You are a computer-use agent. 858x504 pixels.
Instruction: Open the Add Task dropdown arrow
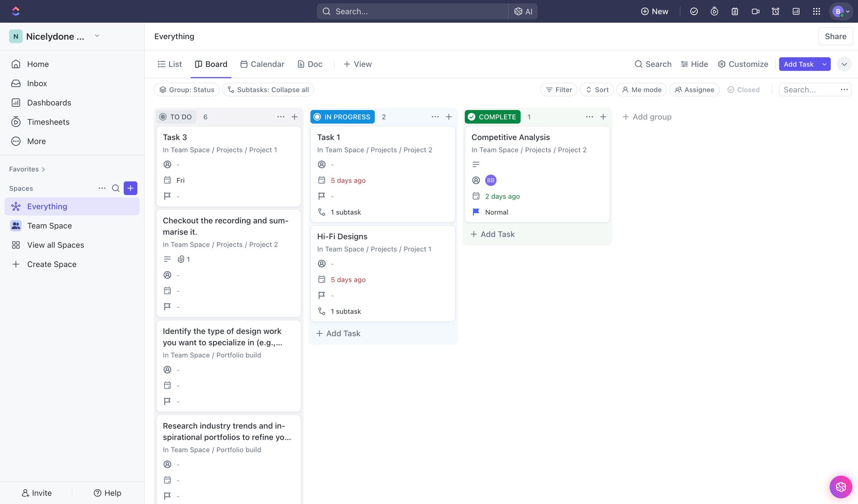pos(824,64)
